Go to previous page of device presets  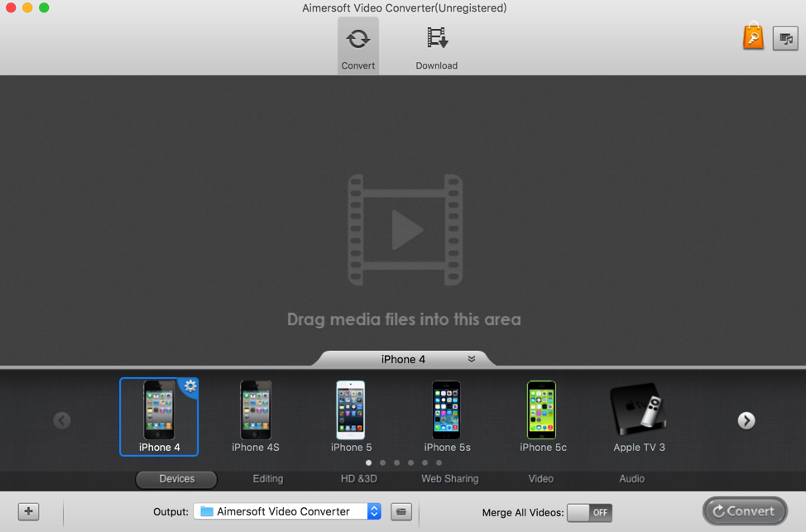62,420
